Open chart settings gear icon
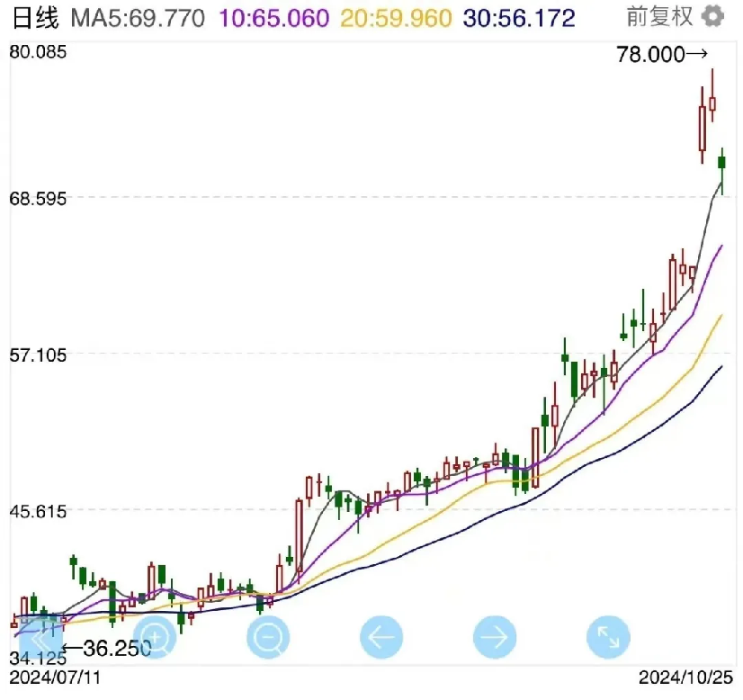The image size is (743, 700). [712, 17]
